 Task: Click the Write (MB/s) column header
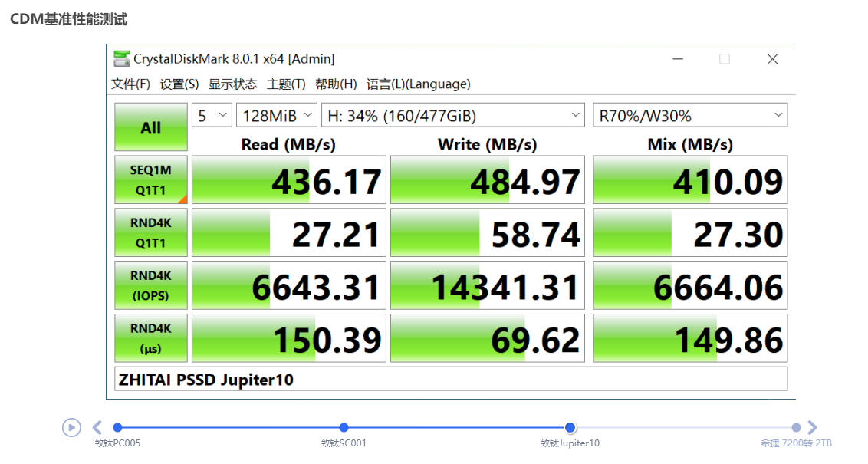pyautogui.click(x=487, y=144)
